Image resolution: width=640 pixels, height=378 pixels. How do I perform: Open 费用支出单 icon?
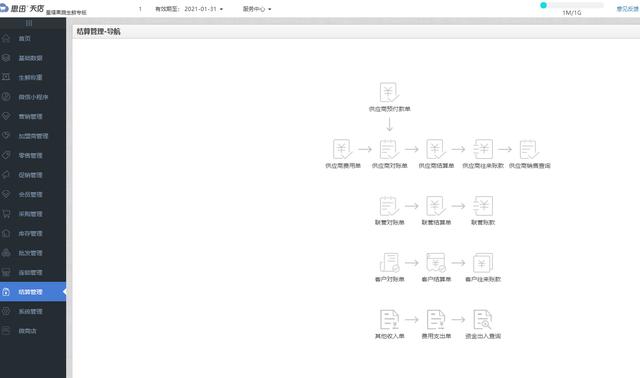coord(436,320)
